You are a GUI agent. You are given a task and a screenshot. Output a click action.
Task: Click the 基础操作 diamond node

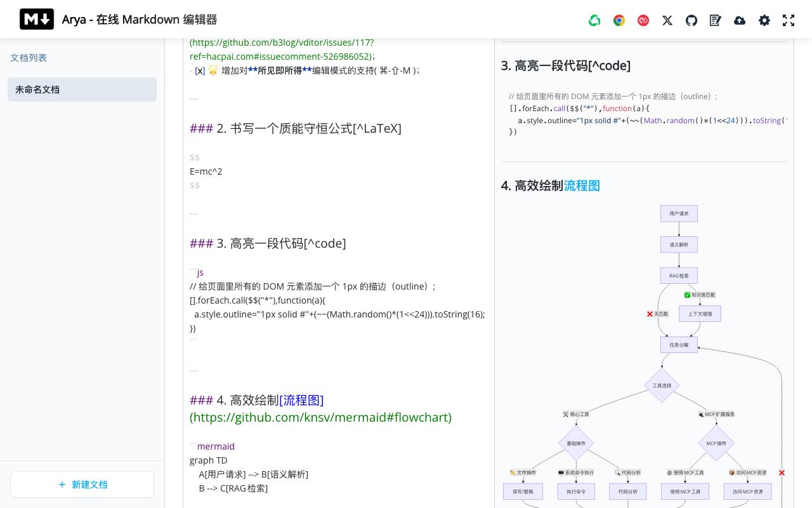coord(576,443)
